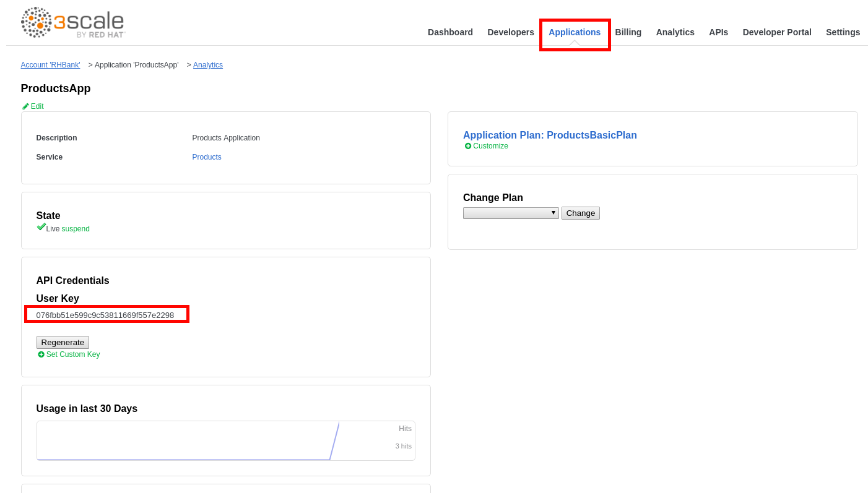Click the green checkmark Live state icon

point(41,227)
